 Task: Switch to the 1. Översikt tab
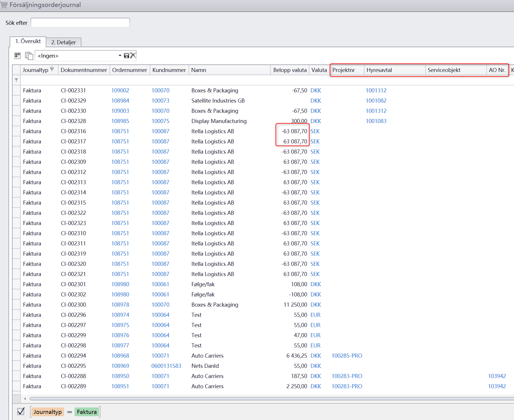pyautogui.click(x=28, y=41)
